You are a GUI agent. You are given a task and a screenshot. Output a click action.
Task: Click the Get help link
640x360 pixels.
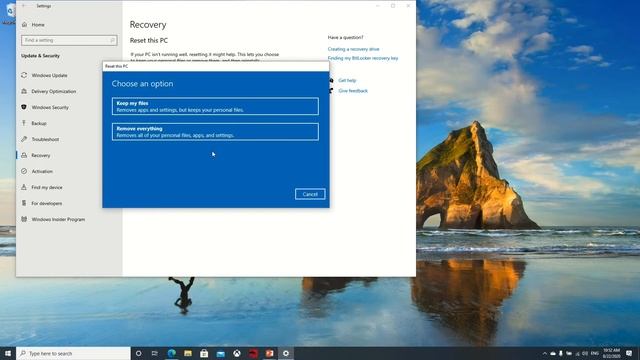pyautogui.click(x=347, y=80)
